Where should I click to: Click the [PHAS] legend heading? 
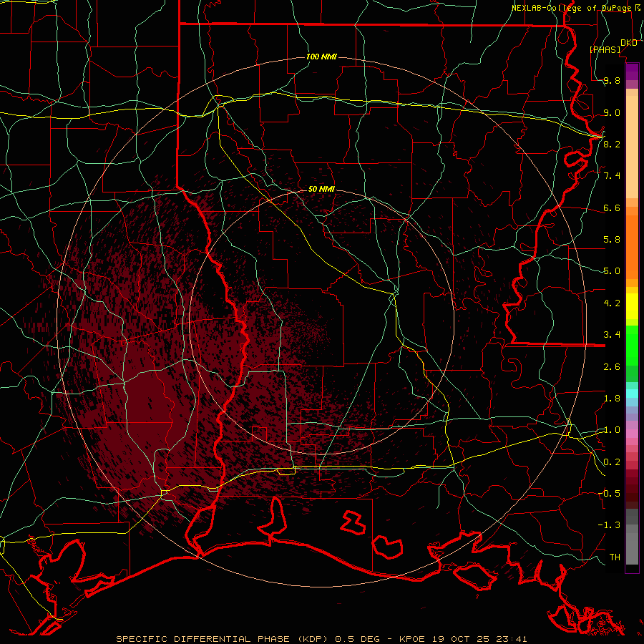pos(605,49)
